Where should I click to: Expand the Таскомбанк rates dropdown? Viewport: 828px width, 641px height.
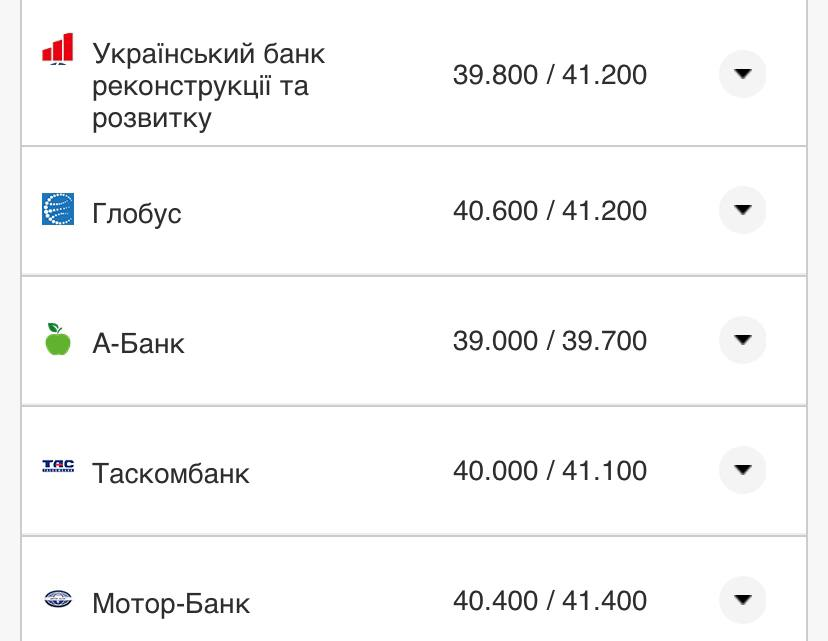[x=742, y=472]
